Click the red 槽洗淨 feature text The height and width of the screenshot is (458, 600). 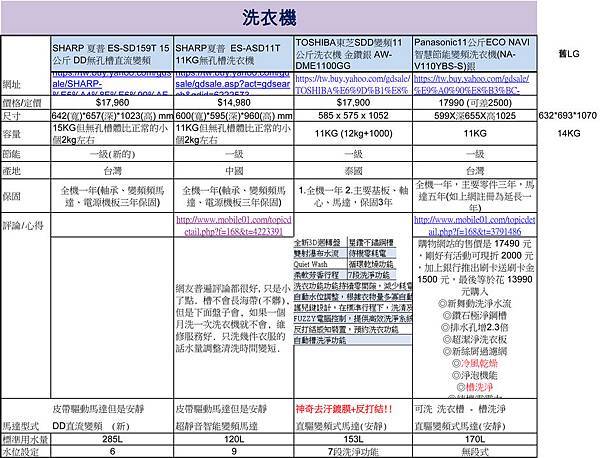479,387
